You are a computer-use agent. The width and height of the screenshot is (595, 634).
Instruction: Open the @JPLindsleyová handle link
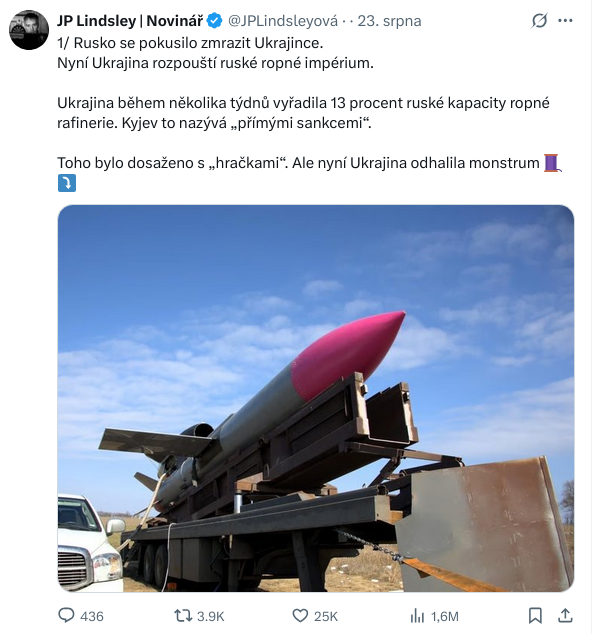pyautogui.click(x=283, y=21)
